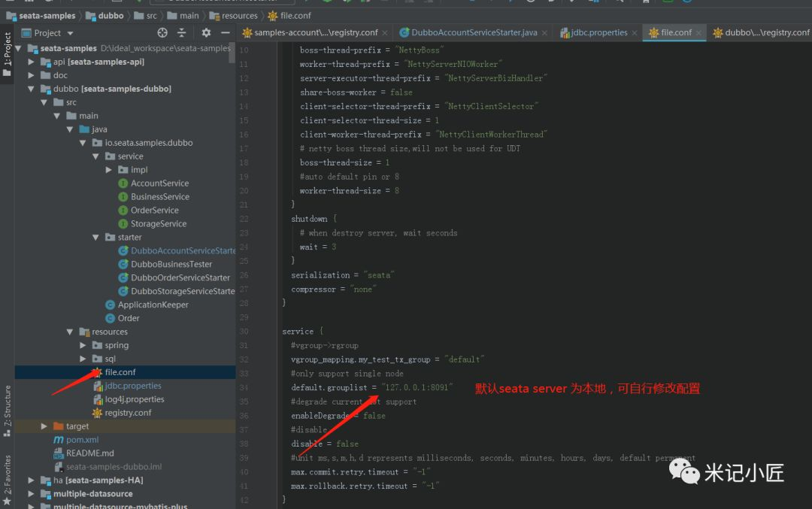Click dubbo in breadcrumb bar

[x=105, y=16]
